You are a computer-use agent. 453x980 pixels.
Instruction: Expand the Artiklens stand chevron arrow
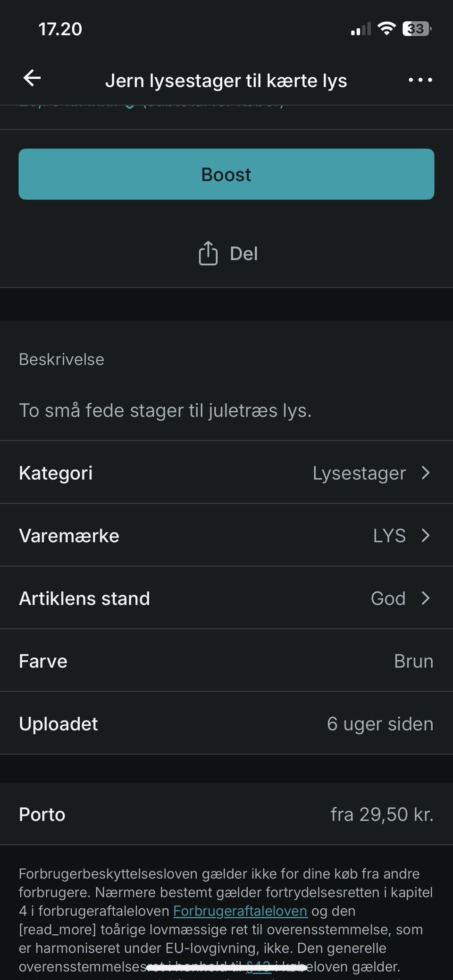[x=426, y=598]
